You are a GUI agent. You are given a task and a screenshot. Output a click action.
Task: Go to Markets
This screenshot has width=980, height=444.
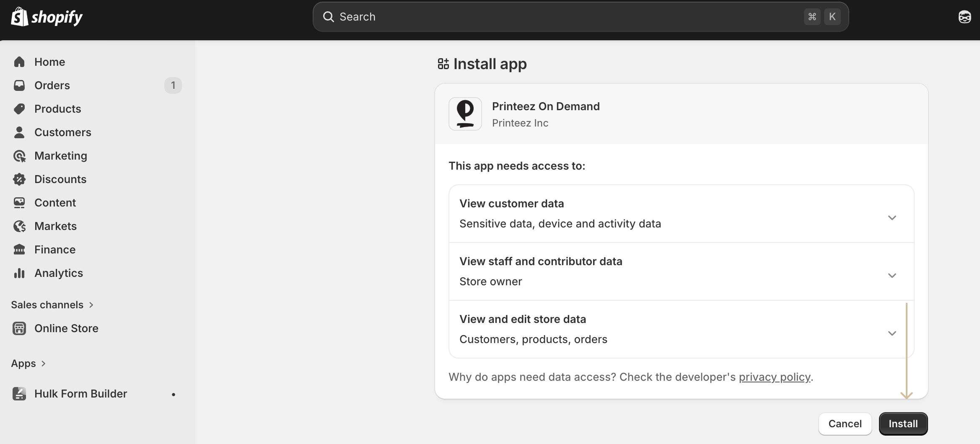pos(97,226)
